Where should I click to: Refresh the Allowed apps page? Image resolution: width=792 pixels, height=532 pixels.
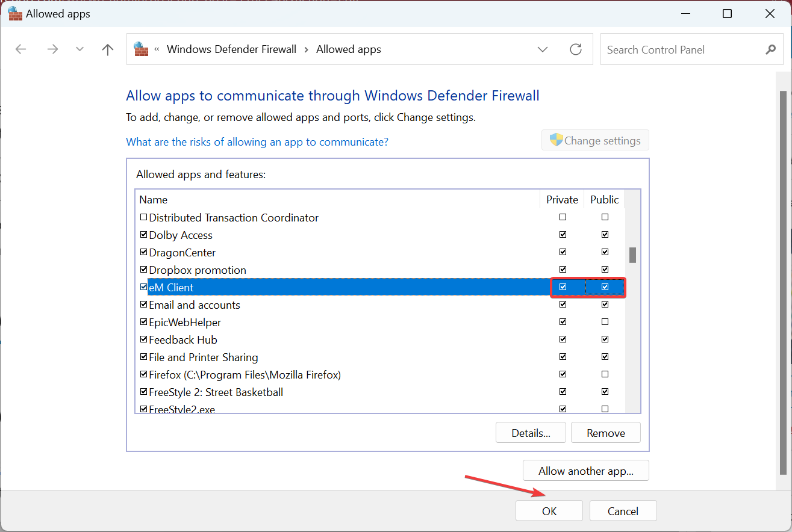576,49
